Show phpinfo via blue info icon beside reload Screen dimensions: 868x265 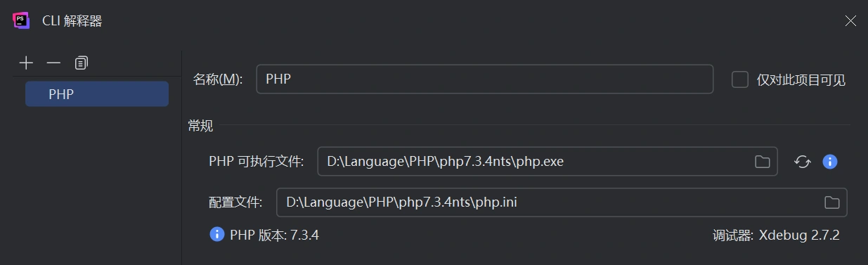tap(830, 162)
